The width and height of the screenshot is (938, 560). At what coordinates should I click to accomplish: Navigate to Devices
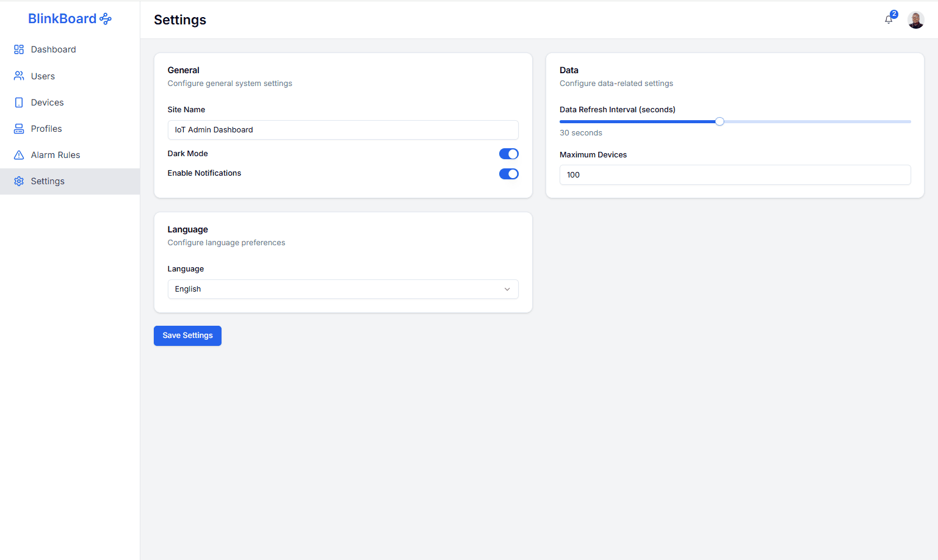(70, 102)
